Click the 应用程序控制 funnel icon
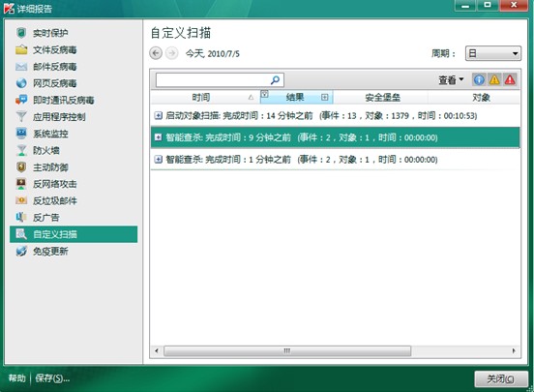Screen dimensions: 534x392 [x=21, y=116]
